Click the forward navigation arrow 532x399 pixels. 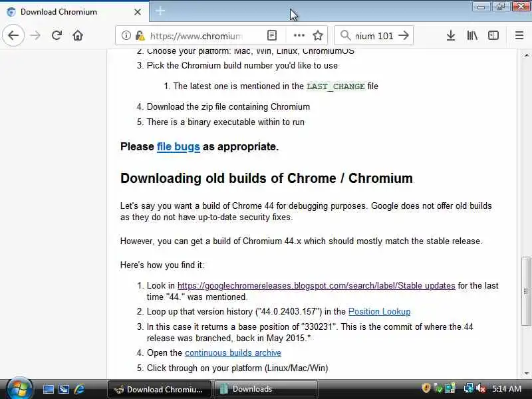tap(35, 35)
